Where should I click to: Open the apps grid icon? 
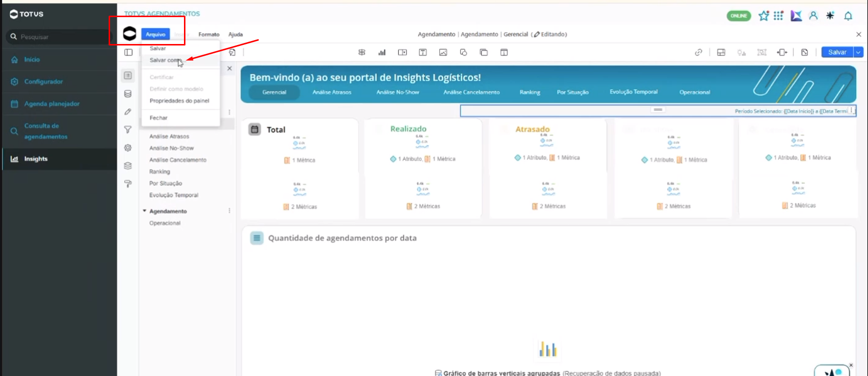(x=778, y=16)
